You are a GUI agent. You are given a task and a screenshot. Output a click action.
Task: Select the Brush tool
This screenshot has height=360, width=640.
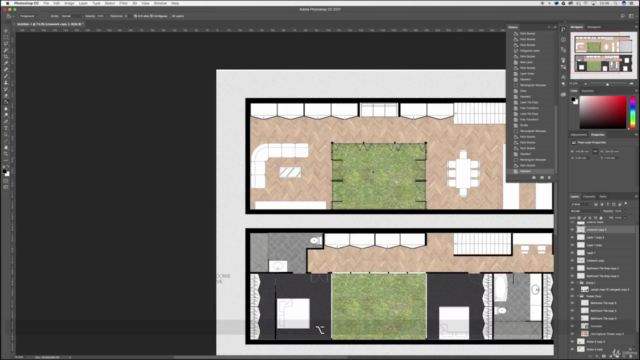click(x=6, y=76)
